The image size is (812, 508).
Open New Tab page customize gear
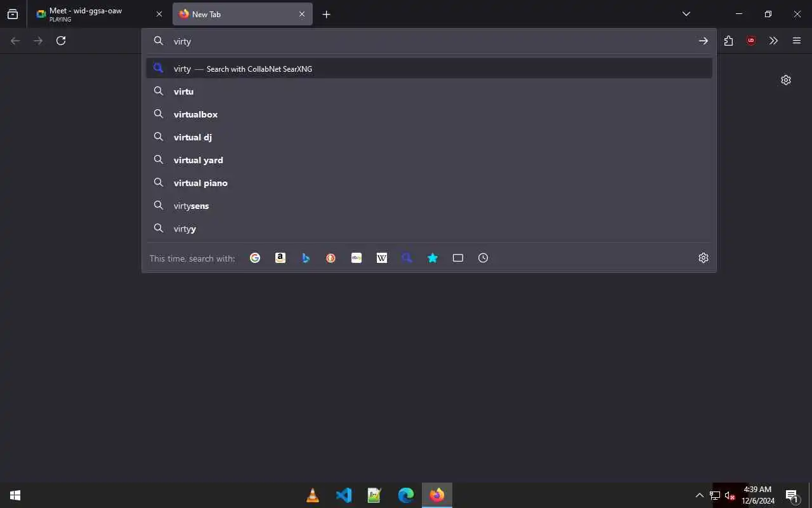click(786, 80)
